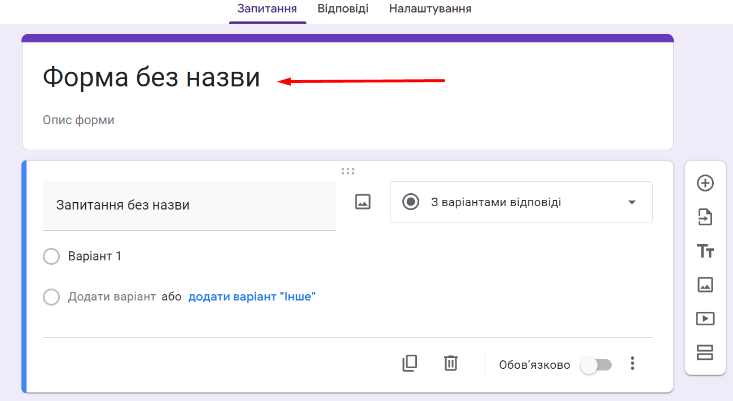Add a video from the sidebar
Image resolution: width=733 pixels, height=401 pixels.
click(705, 319)
